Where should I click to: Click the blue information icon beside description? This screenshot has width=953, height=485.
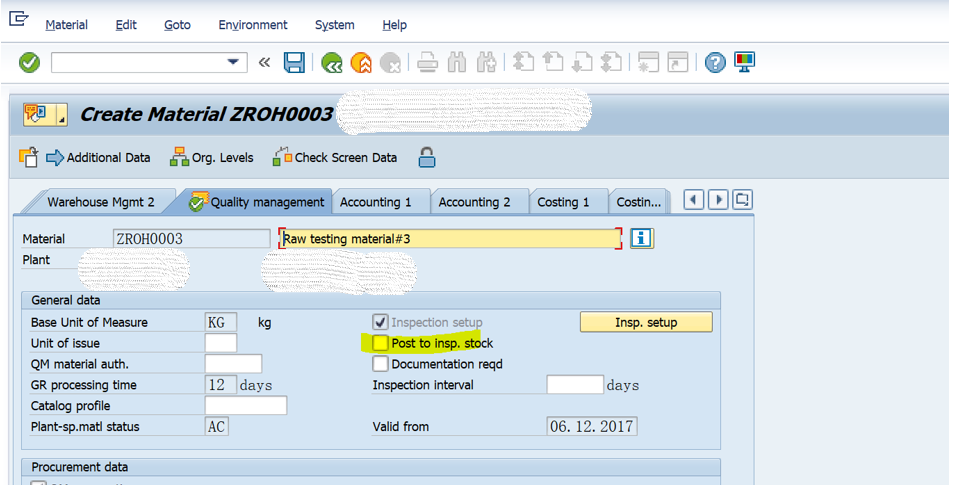[x=641, y=238]
